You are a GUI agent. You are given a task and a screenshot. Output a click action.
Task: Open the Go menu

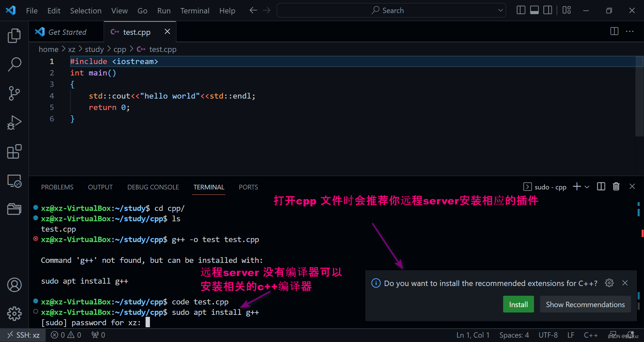click(x=142, y=11)
